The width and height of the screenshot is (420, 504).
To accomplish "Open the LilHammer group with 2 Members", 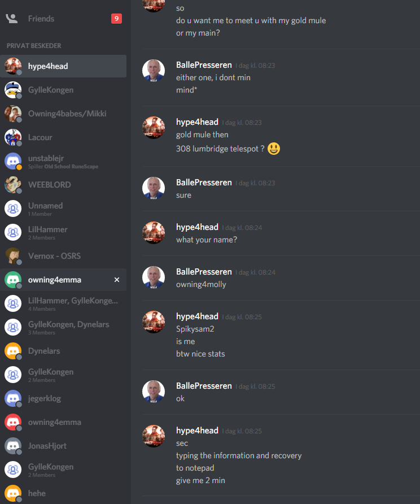I will tap(63, 232).
